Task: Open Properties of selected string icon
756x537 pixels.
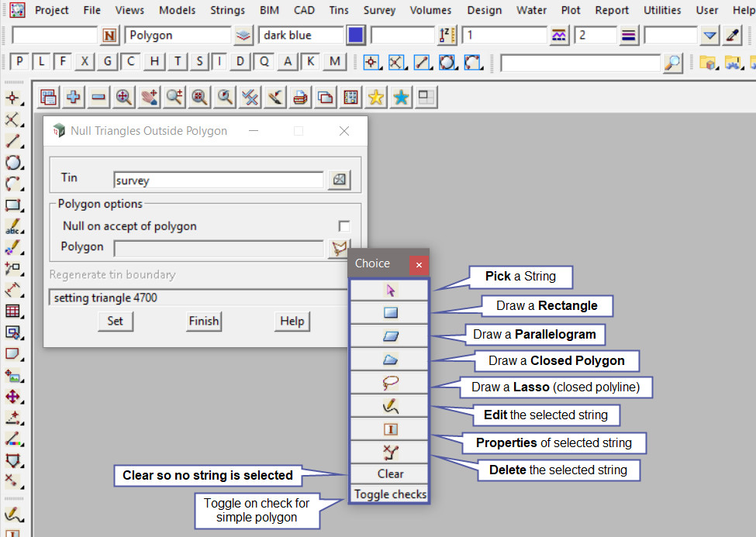Action: (389, 429)
